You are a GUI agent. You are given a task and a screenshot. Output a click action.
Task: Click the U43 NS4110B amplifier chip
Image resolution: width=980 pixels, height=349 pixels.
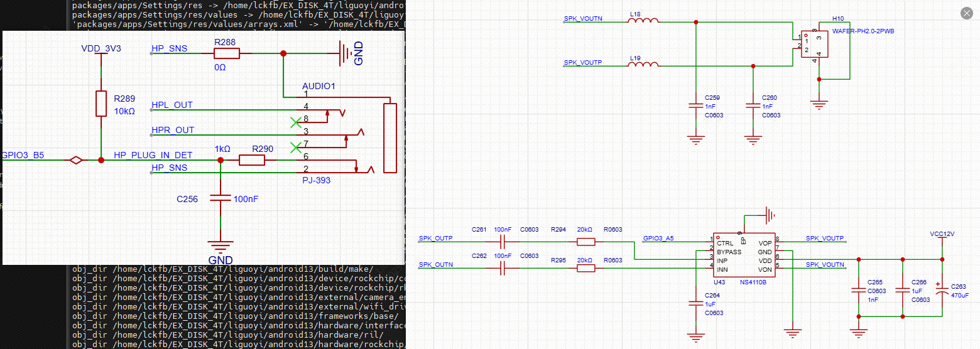[x=744, y=256]
